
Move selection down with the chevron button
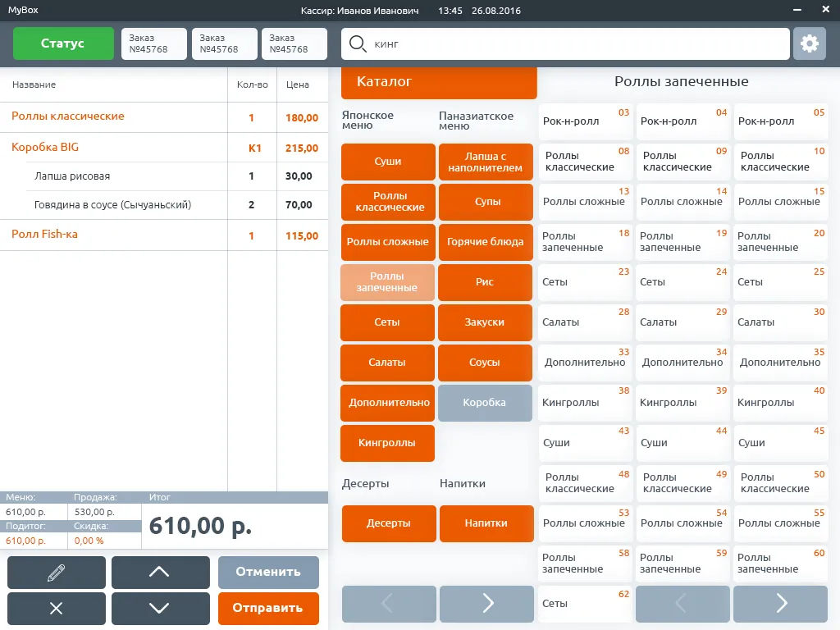click(x=160, y=608)
